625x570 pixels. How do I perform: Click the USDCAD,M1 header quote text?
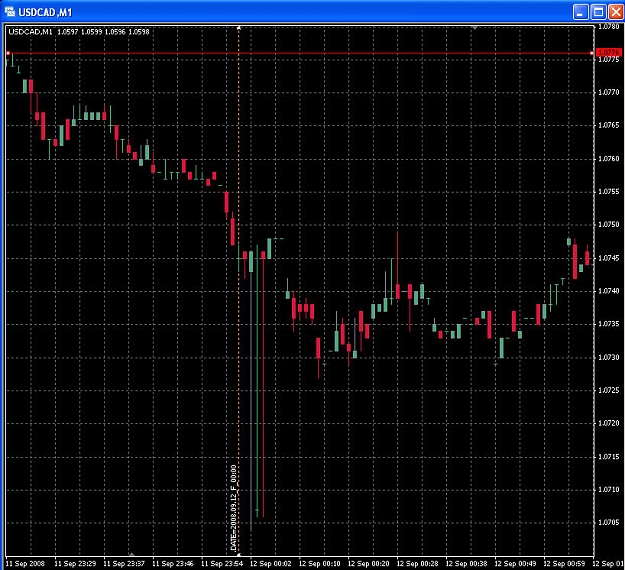click(79, 32)
